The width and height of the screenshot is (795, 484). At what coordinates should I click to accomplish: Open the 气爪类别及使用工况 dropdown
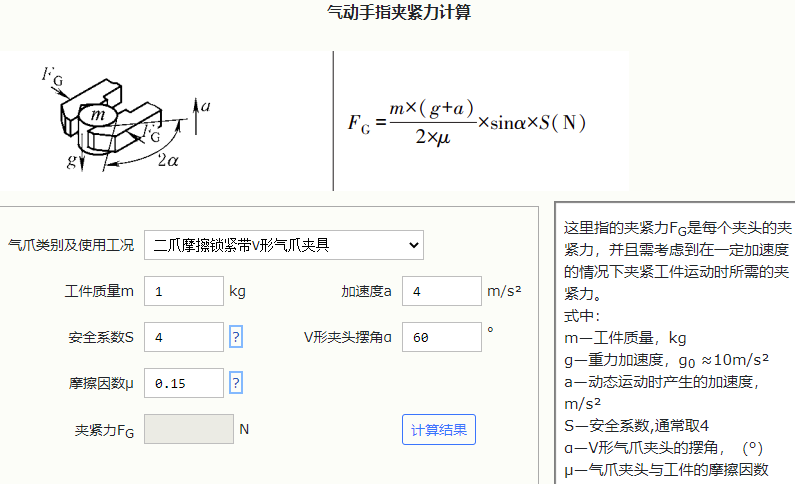tap(283, 245)
